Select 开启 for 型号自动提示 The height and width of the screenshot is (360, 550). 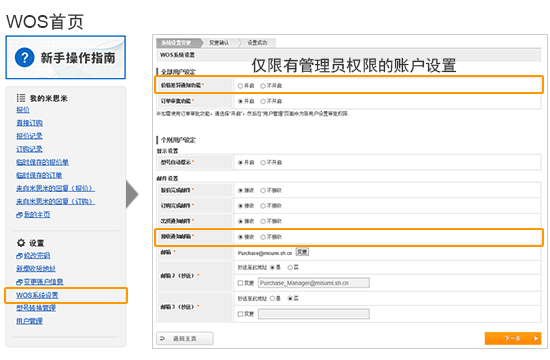tap(240, 162)
